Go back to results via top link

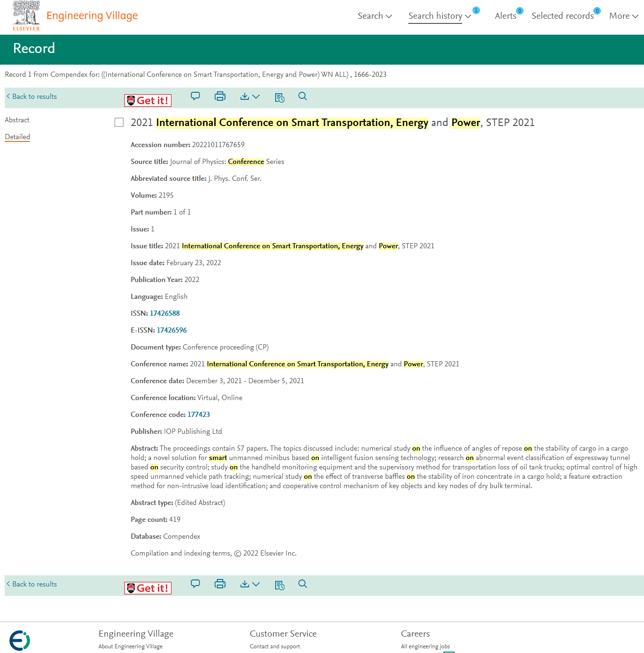pos(32,96)
